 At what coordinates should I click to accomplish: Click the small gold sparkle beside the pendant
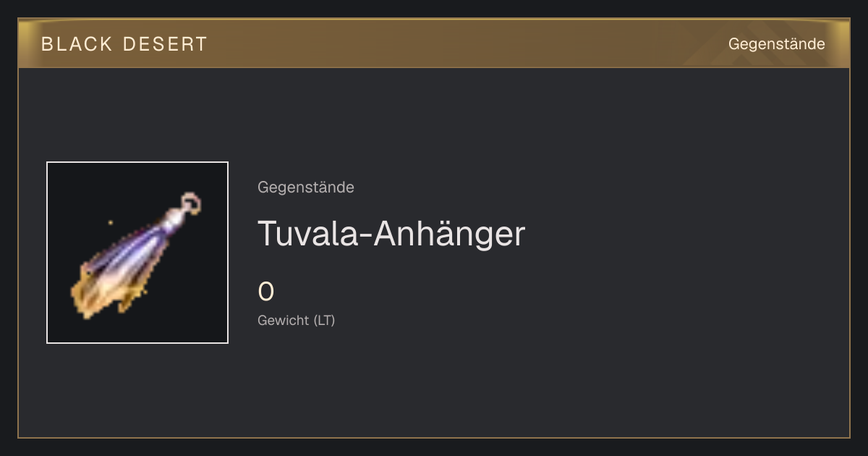(111, 222)
